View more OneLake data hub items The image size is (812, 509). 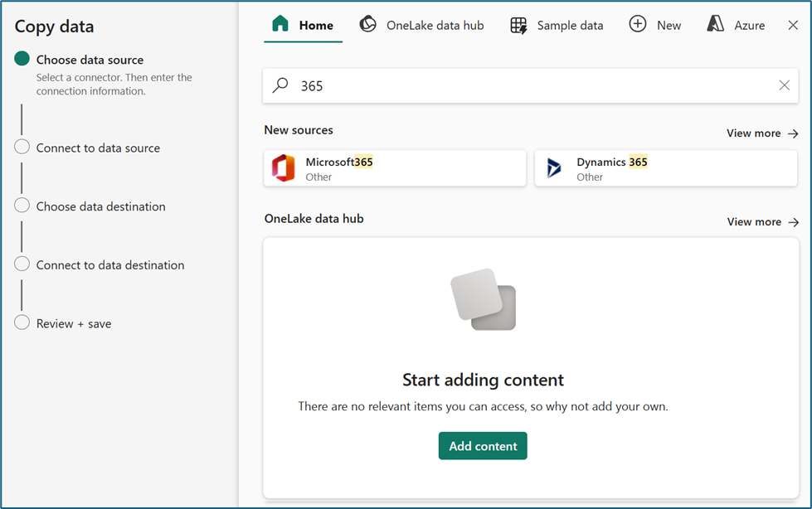[763, 222]
